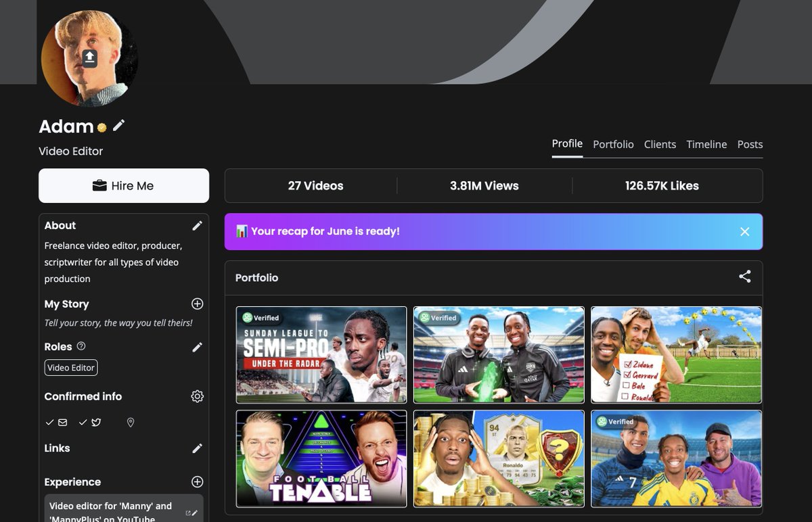812x522 pixels.
Task: Open the Roles help question mark
Action: click(82, 346)
